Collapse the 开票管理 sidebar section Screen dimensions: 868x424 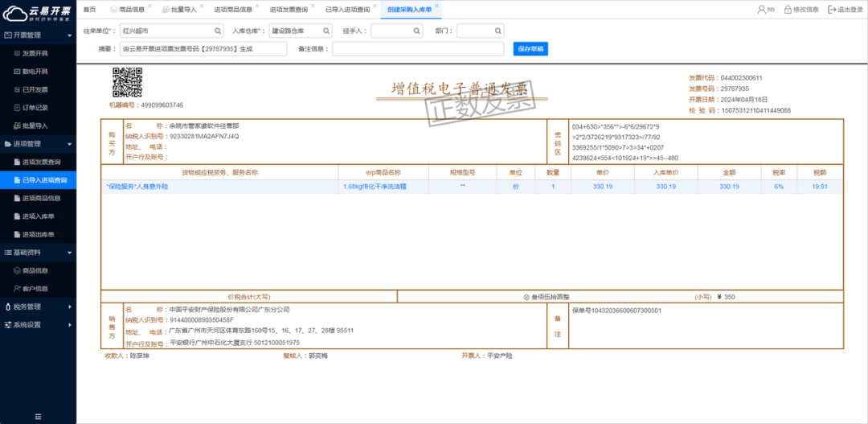click(x=38, y=35)
